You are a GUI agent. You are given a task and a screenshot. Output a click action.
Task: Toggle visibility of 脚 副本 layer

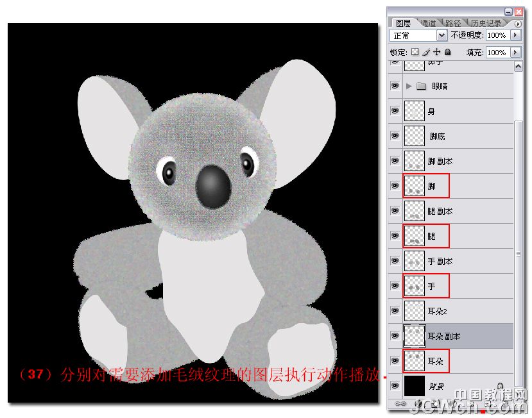(395, 161)
